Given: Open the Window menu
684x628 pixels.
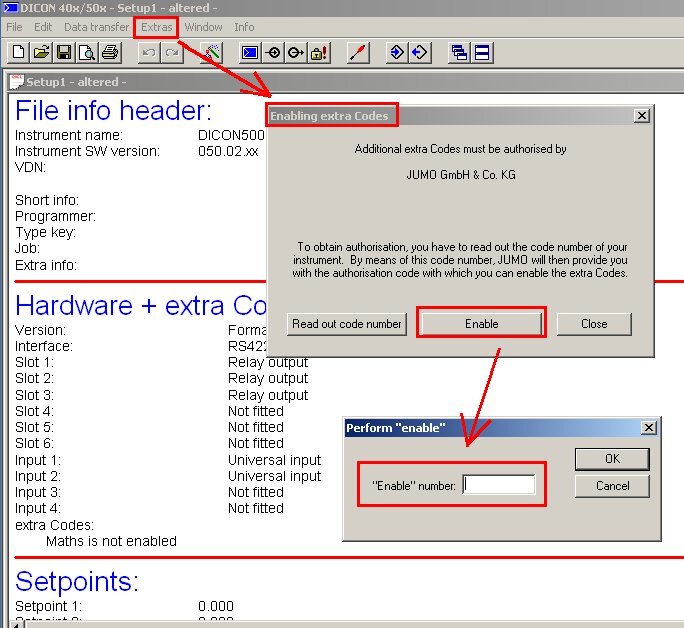Looking at the screenshot, I should click(204, 27).
